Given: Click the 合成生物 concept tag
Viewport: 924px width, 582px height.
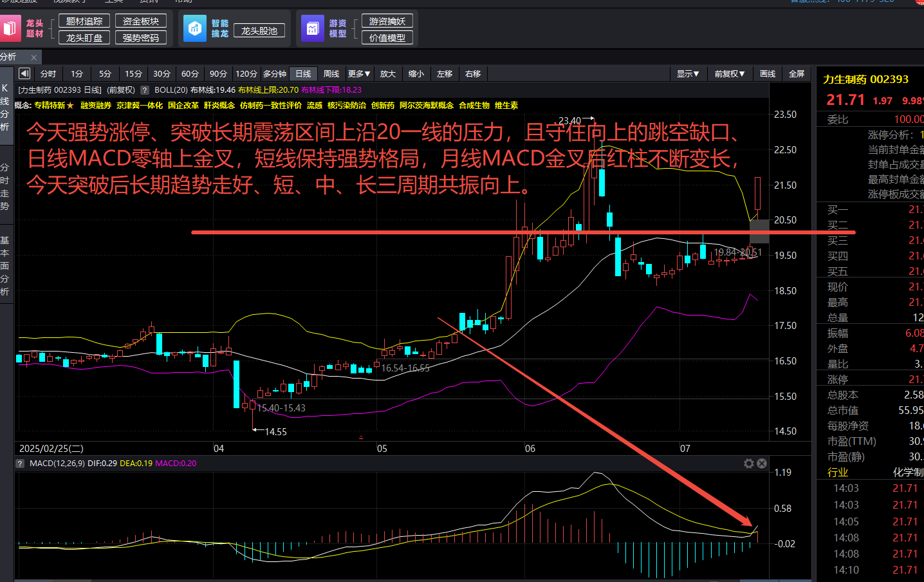Looking at the screenshot, I should [x=474, y=106].
